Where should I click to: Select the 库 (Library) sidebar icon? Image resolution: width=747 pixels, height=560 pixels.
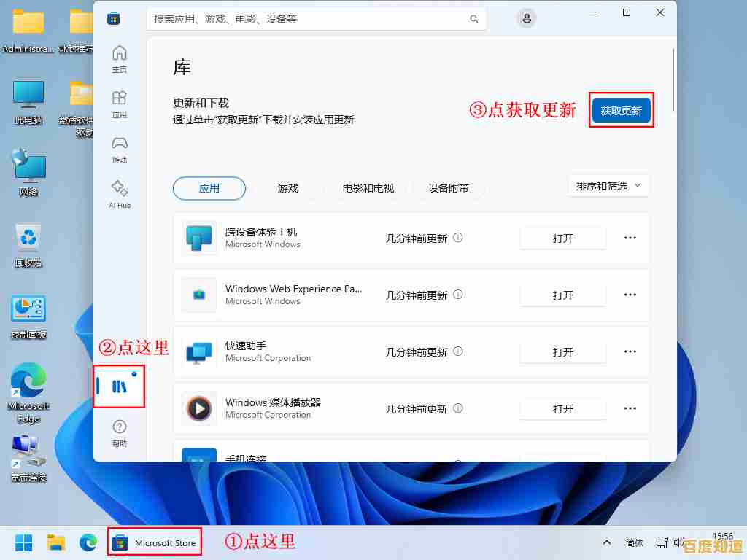click(119, 386)
